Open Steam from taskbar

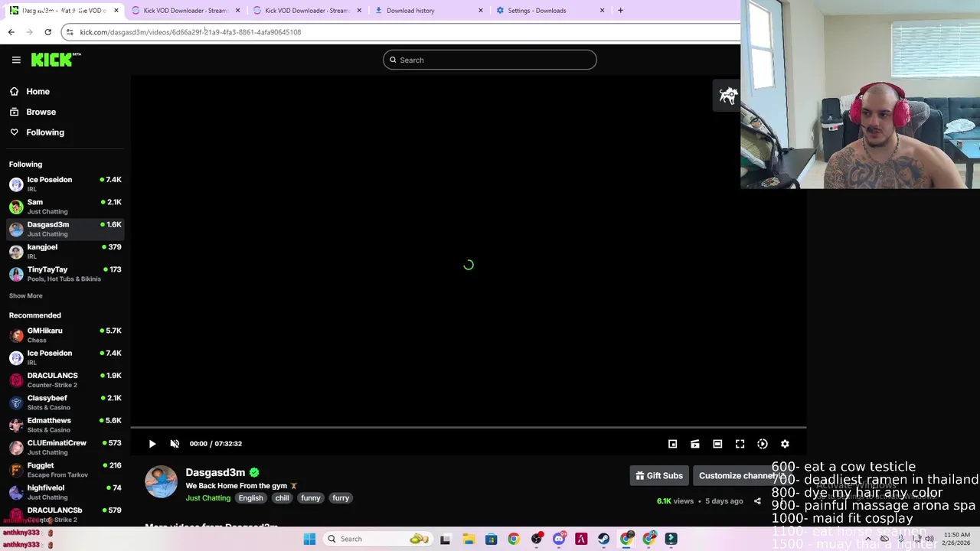tap(604, 539)
